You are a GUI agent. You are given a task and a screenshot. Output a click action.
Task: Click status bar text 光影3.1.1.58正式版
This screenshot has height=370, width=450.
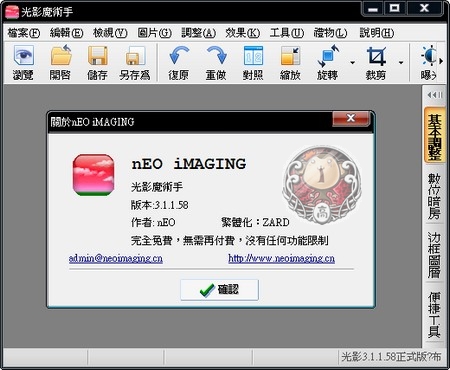(391, 357)
